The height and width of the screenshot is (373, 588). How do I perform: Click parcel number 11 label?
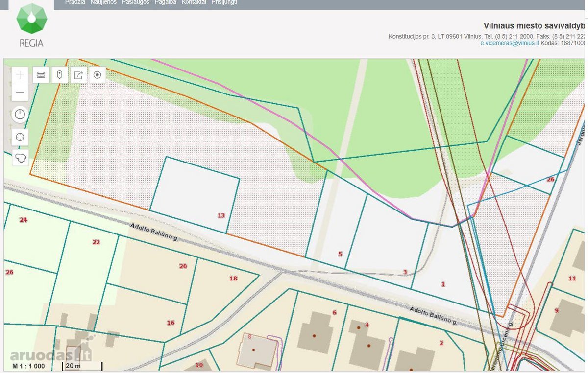pos(572,278)
